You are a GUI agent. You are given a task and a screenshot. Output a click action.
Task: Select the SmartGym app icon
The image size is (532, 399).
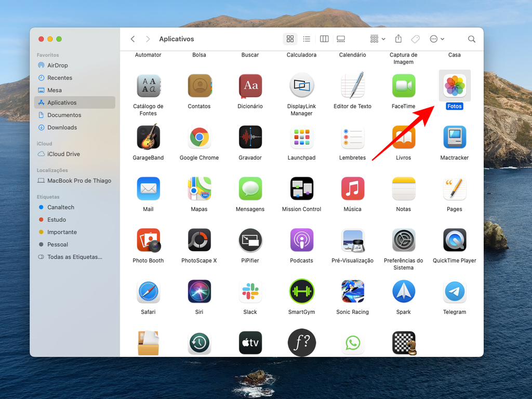[x=302, y=291]
